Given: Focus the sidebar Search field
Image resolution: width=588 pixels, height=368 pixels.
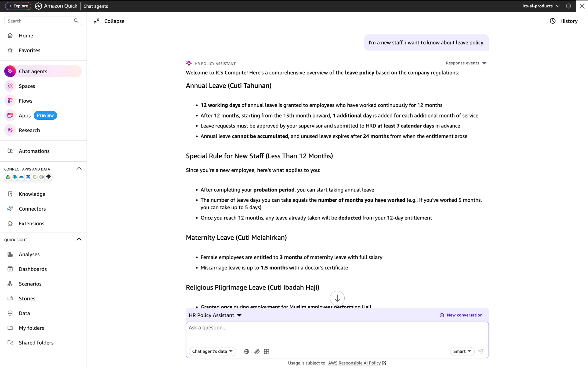Looking at the screenshot, I should [x=43, y=21].
